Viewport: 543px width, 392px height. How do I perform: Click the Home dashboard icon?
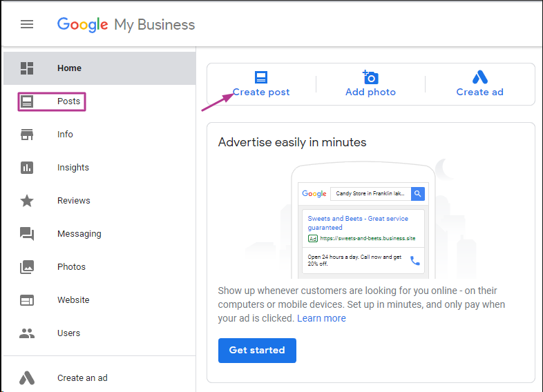pos(27,68)
